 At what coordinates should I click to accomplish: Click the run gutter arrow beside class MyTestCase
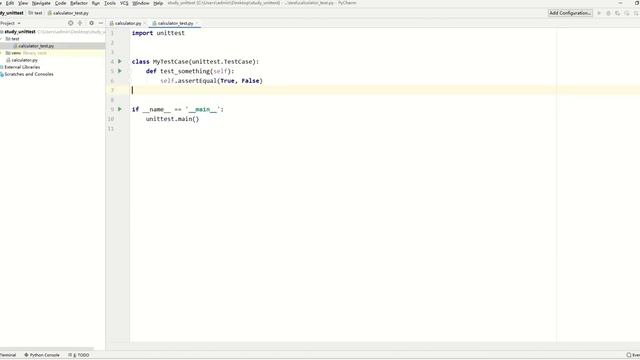pyautogui.click(x=120, y=61)
